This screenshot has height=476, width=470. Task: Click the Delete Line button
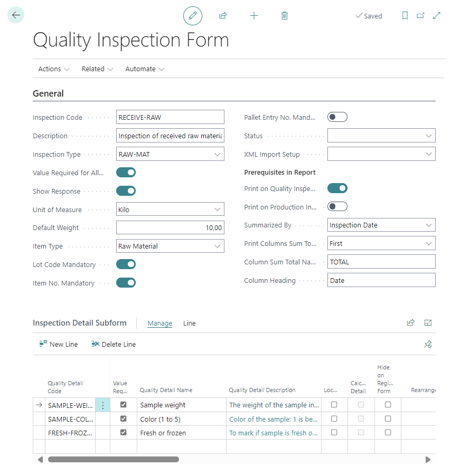(x=114, y=344)
